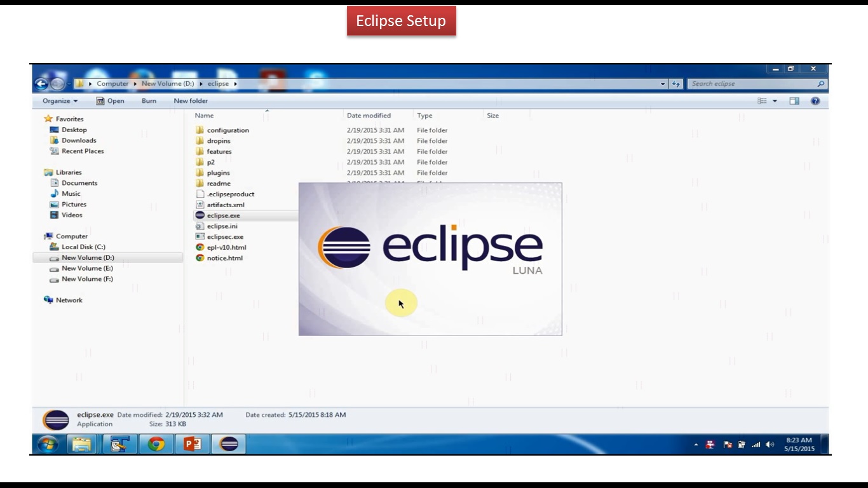Image resolution: width=868 pixels, height=488 pixels.
Task: Click the Burn toolbar button
Action: coord(149,101)
